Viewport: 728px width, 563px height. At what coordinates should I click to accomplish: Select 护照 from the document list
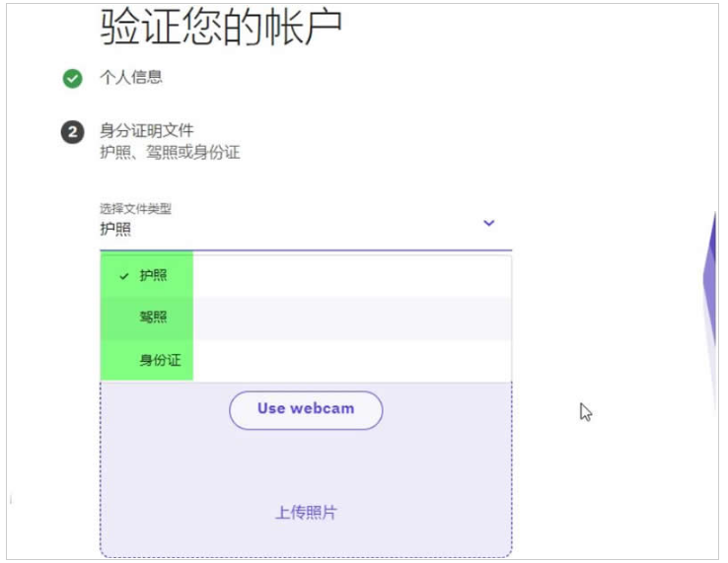coord(153,276)
